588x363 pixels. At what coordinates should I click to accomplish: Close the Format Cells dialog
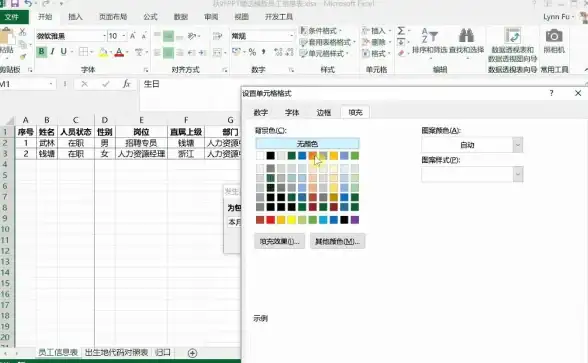[578, 93]
